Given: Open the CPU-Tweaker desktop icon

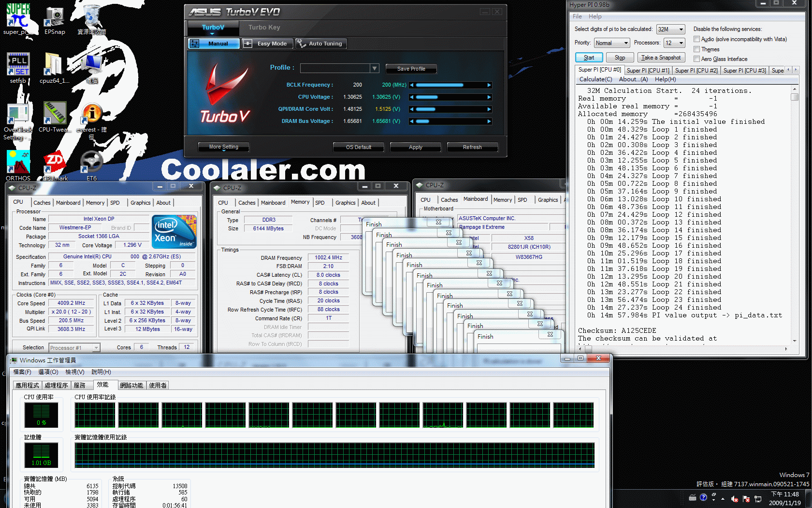Looking at the screenshot, I should point(54,113).
